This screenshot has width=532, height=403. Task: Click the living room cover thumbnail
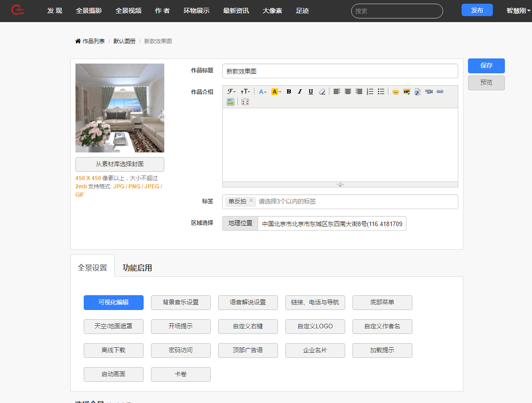(120, 108)
